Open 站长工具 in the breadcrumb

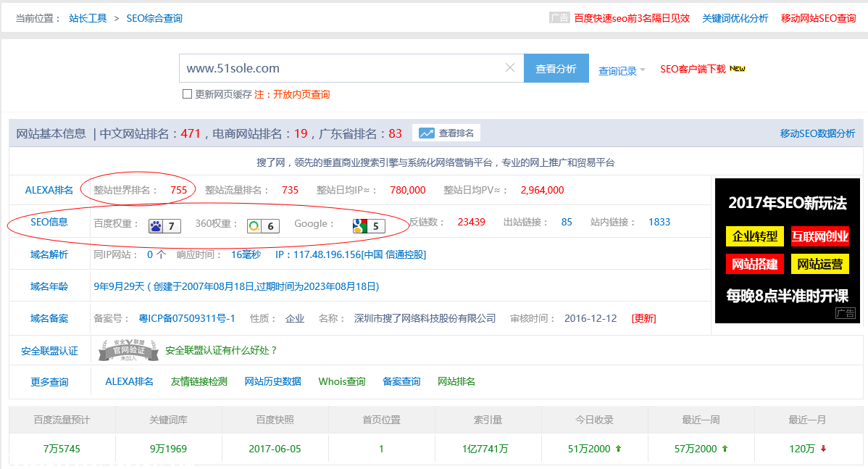88,18
